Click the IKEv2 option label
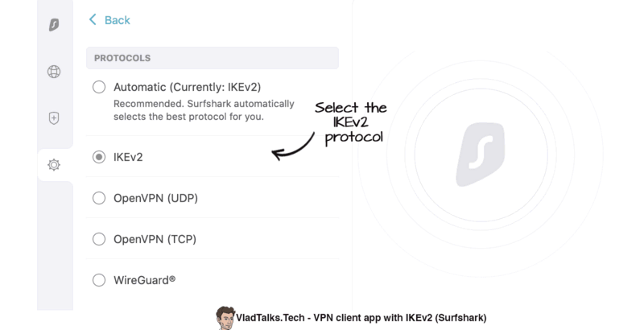Screen dimensions: 644x330 pyautogui.click(x=128, y=157)
